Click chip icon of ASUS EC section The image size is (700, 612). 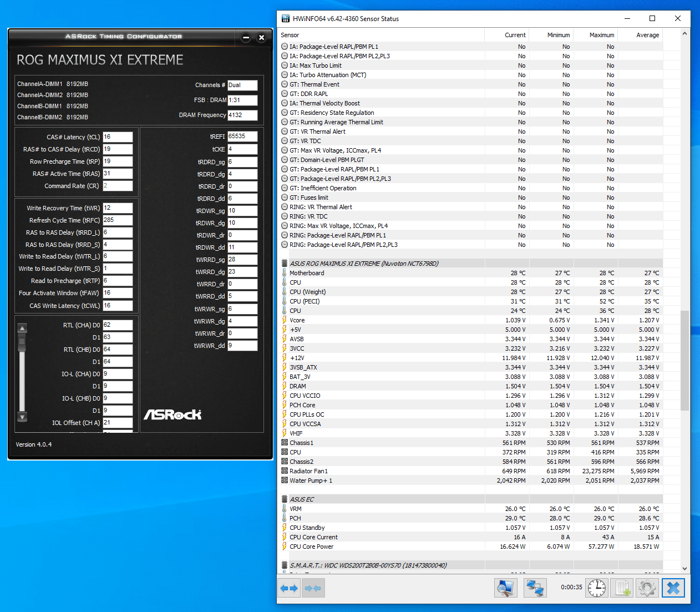[x=285, y=499]
